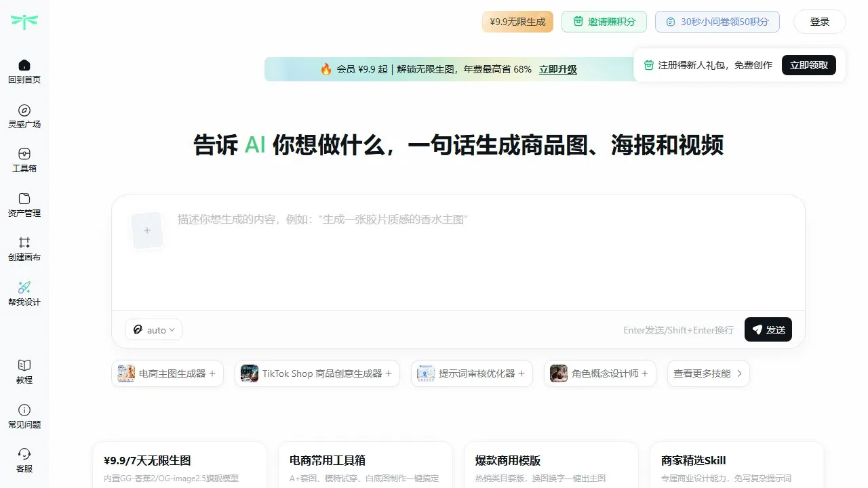Click 登录 login button
868x488 pixels.
coord(820,22)
